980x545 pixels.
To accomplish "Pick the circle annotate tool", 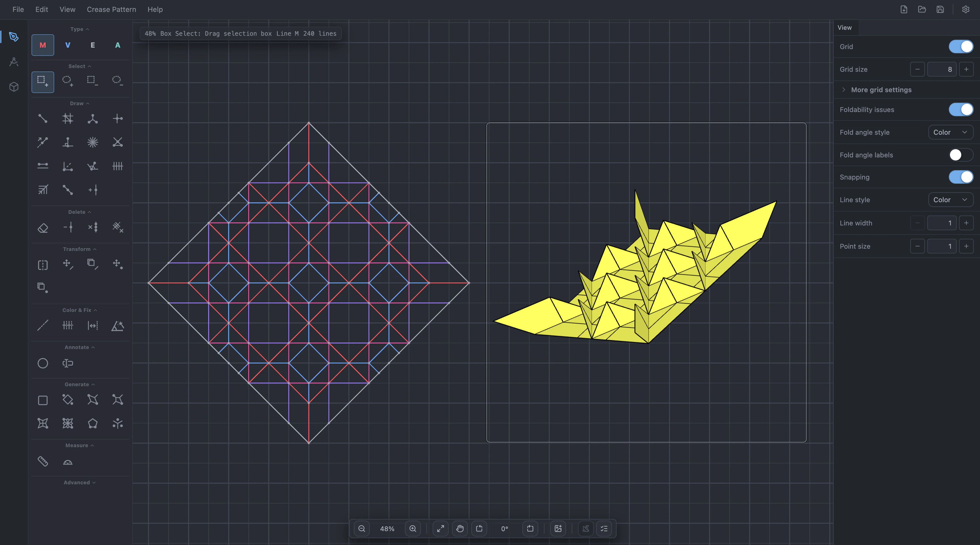I will coord(43,363).
